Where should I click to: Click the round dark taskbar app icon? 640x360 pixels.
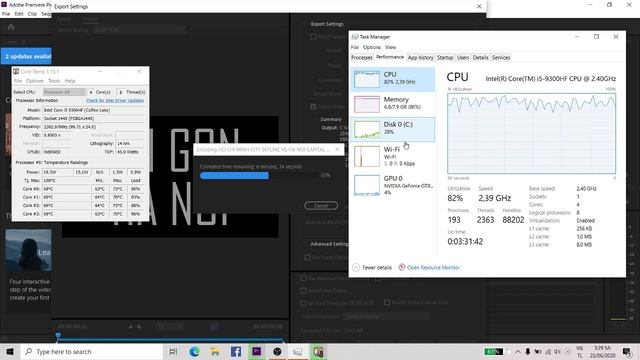pos(277,351)
